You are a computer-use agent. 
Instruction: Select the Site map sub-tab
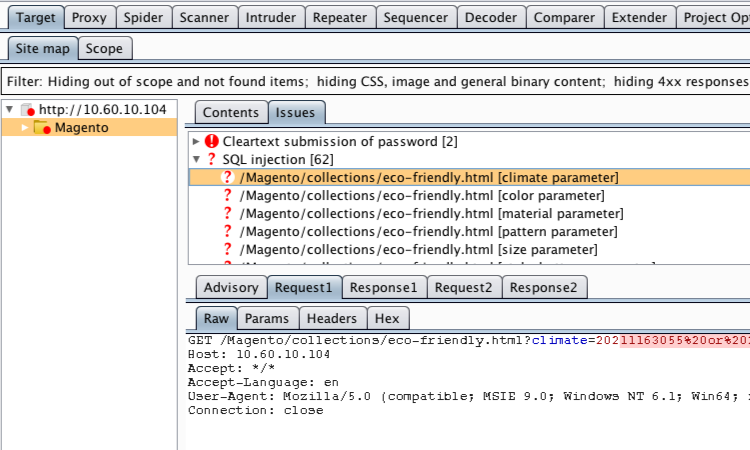pyautogui.click(x=43, y=49)
